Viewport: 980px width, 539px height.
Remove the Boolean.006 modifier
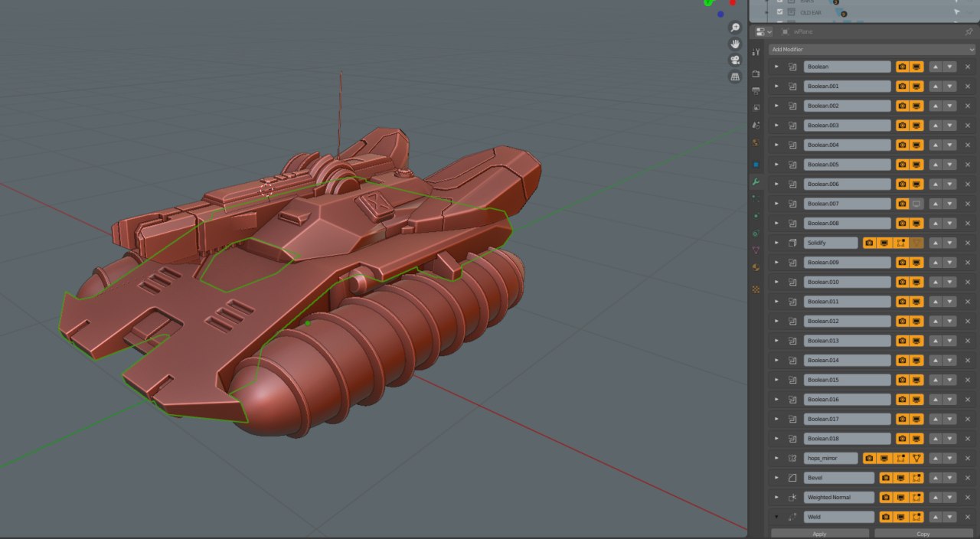click(968, 184)
